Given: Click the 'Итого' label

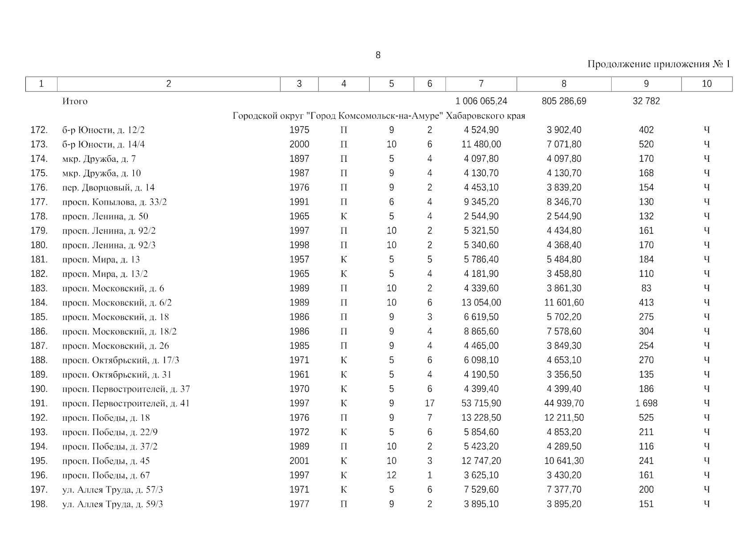Looking at the screenshot, I should click(75, 101).
